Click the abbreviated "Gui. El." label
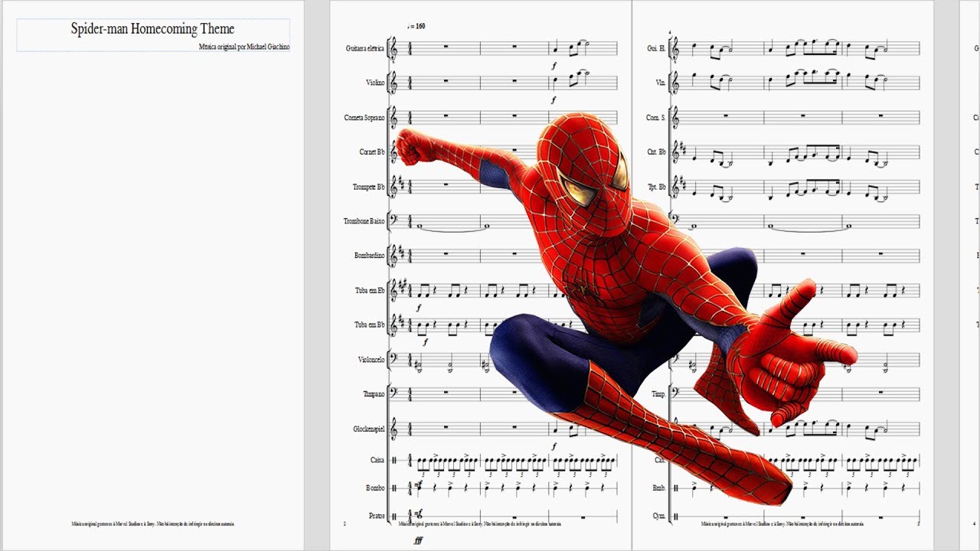This screenshot has width=980, height=551. coord(656,48)
